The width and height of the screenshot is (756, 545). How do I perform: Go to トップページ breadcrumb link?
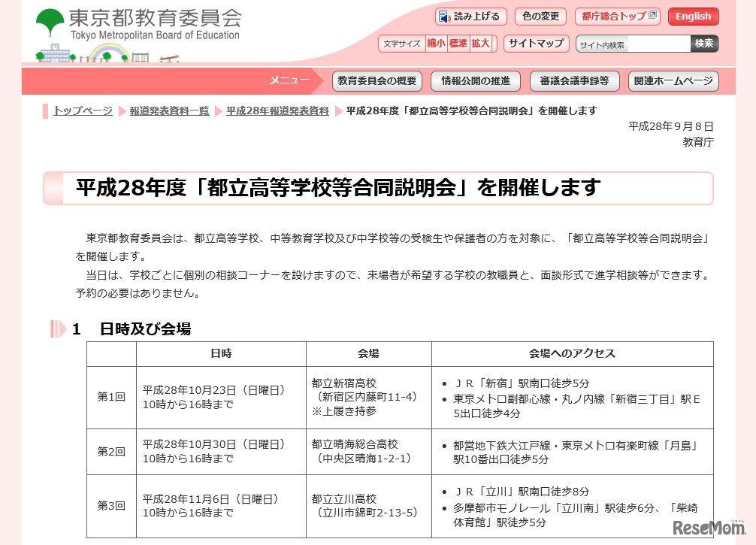click(83, 111)
